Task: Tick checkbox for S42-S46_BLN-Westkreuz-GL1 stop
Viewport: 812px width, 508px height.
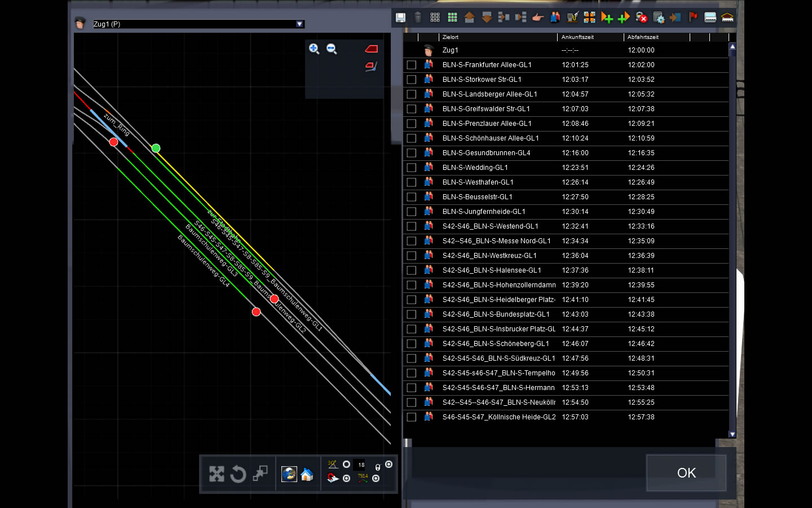Action: (412, 256)
